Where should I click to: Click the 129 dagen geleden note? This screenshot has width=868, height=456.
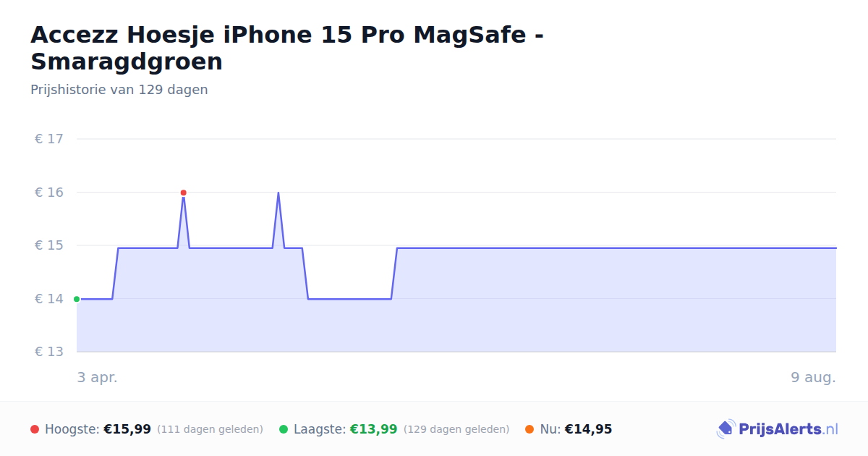[x=456, y=429]
